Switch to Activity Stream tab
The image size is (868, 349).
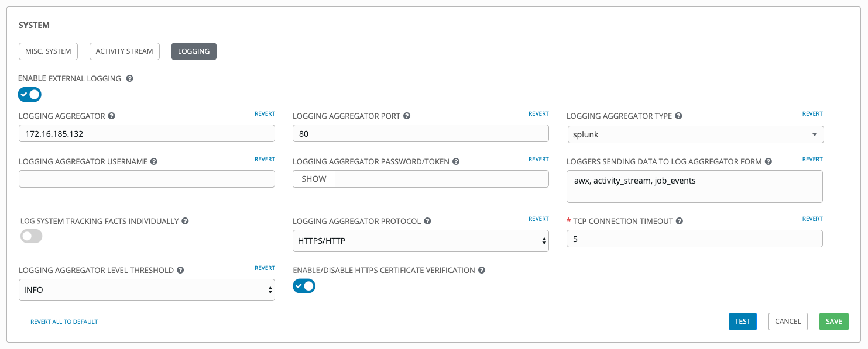tap(125, 51)
